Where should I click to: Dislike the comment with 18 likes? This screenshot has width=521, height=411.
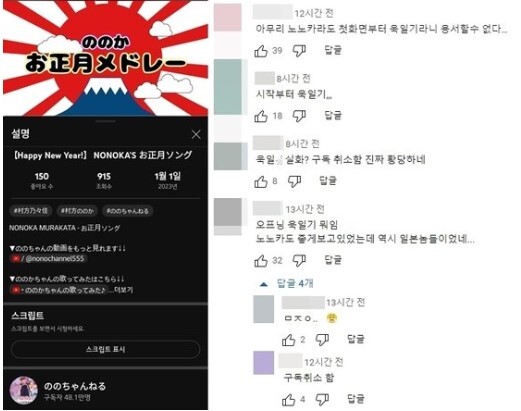pyautogui.click(x=299, y=116)
